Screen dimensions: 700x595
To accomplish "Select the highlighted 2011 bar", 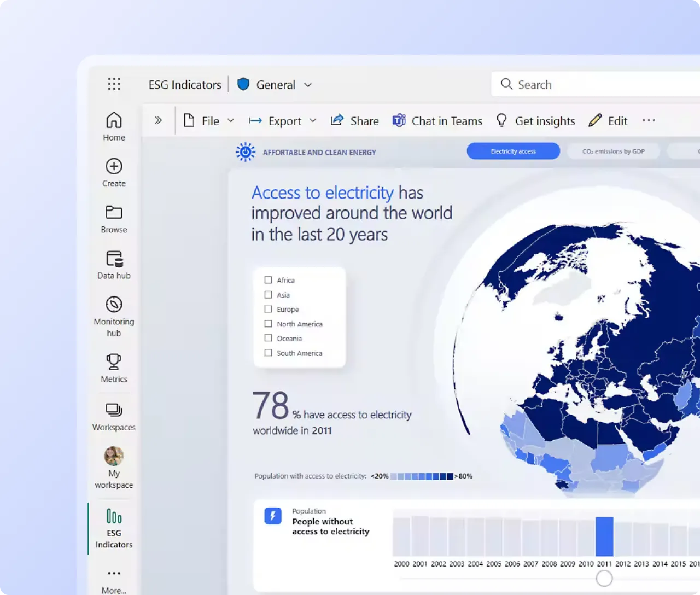I will [x=604, y=536].
